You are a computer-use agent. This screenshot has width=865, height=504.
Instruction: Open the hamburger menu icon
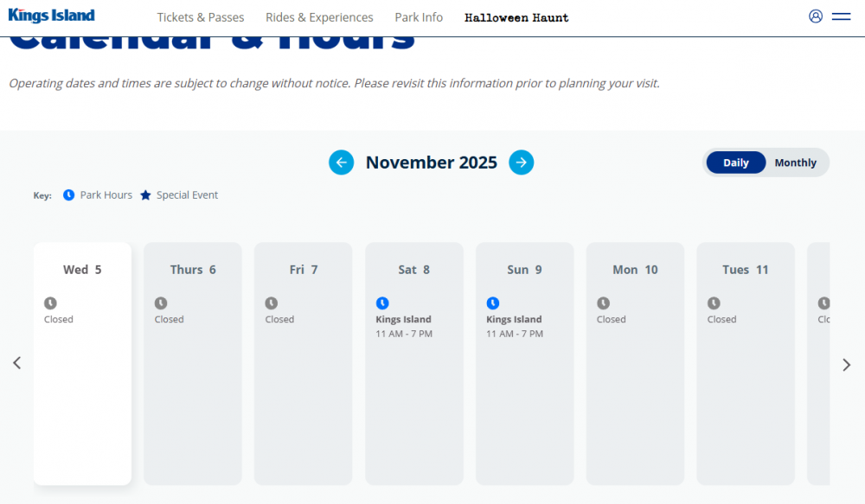[x=842, y=16]
